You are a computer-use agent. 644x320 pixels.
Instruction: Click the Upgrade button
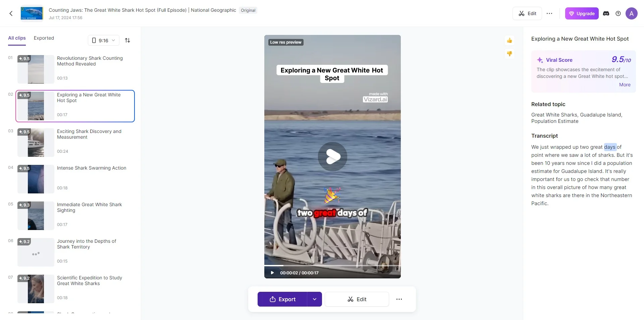[x=582, y=13]
